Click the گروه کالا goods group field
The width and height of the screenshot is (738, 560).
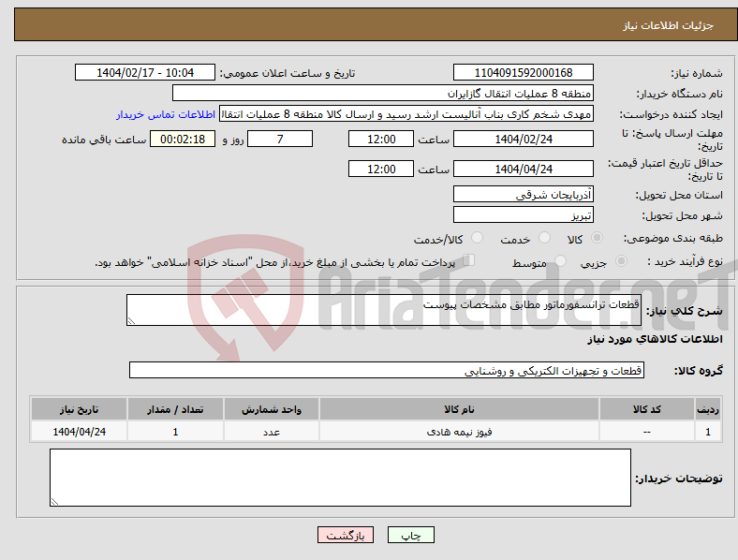click(387, 370)
